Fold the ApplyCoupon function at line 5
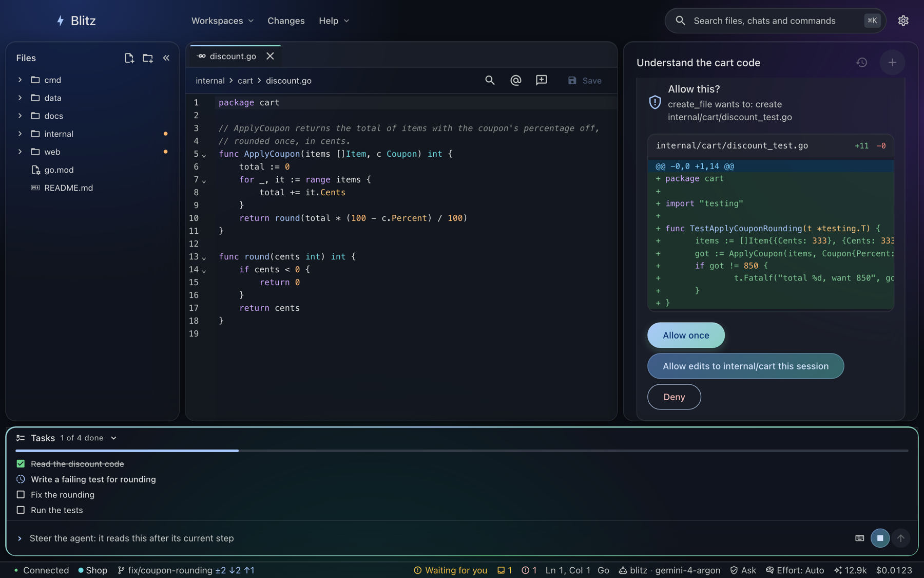 click(x=204, y=155)
